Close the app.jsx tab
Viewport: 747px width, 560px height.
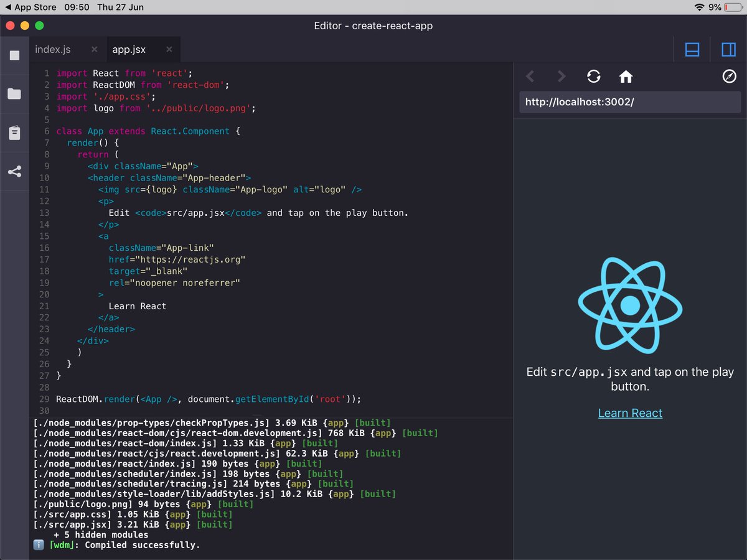point(169,49)
